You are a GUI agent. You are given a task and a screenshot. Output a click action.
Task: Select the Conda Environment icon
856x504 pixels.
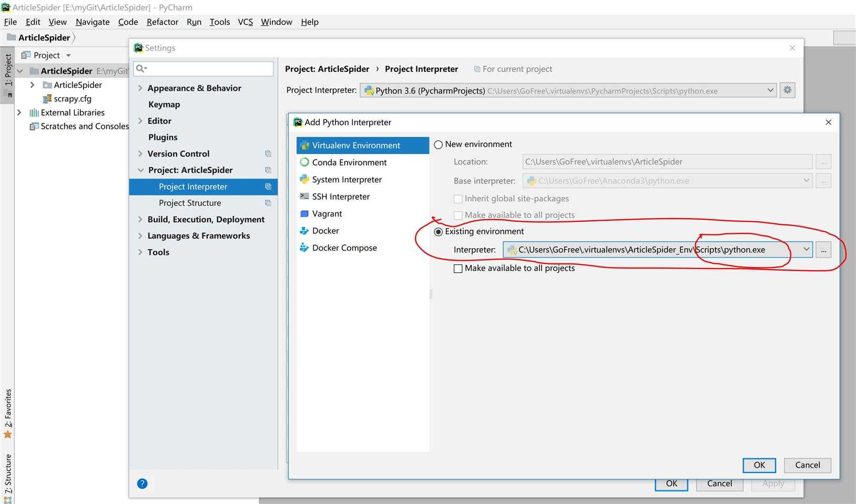pyautogui.click(x=304, y=162)
